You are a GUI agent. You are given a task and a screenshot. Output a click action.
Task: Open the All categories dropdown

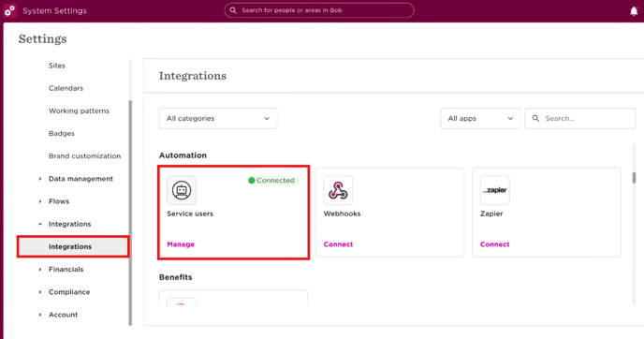click(218, 118)
